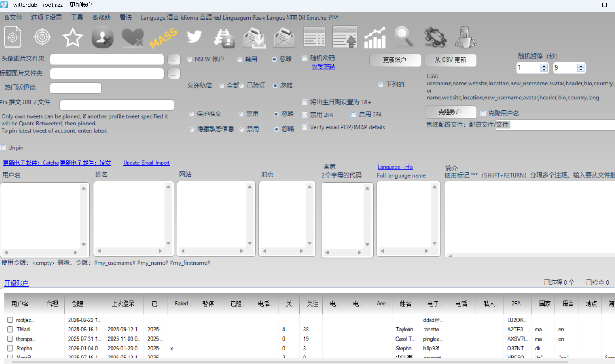
Task: Click the star favorites toolbar icon
Action: click(x=72, y=37)
